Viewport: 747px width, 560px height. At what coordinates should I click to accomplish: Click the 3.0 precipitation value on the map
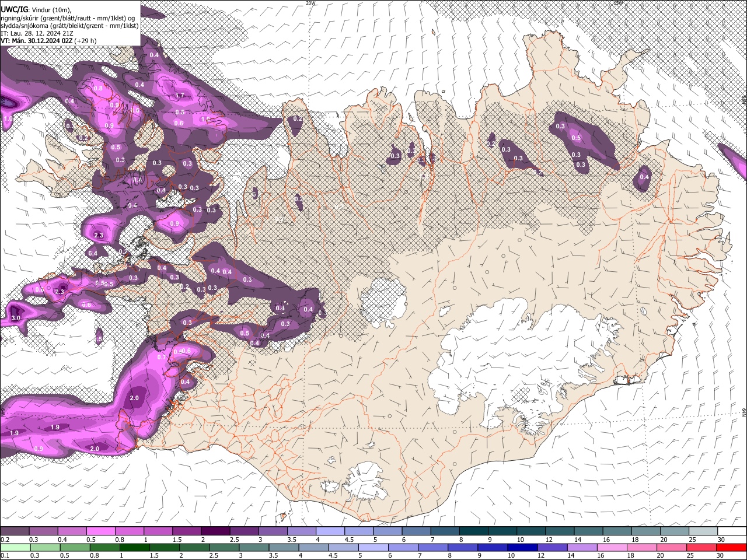point(16,318)
